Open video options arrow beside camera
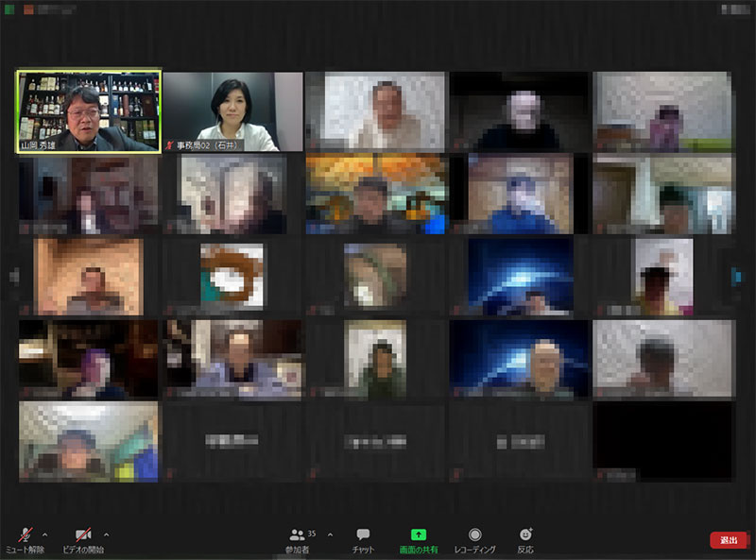This screenshot has width=756, height=560. [x=106, y=534]
